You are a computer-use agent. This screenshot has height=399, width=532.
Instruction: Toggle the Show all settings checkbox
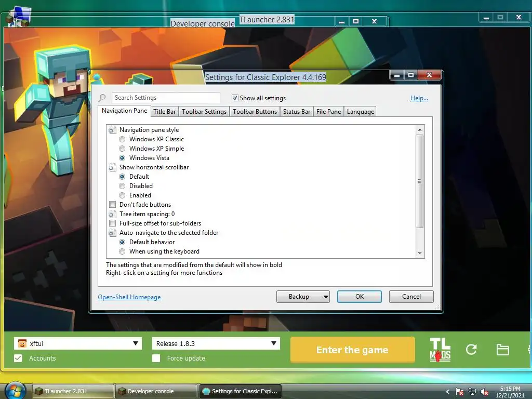(x=235, y=98)
